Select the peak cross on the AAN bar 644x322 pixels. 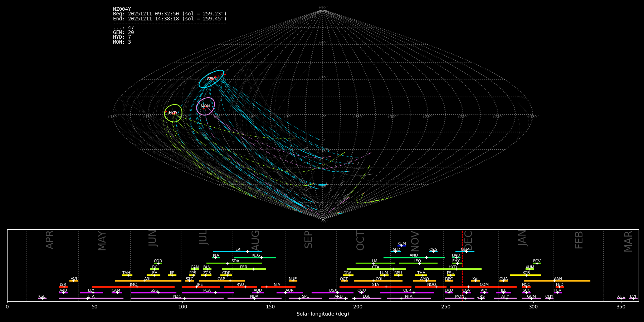[554, 281]
